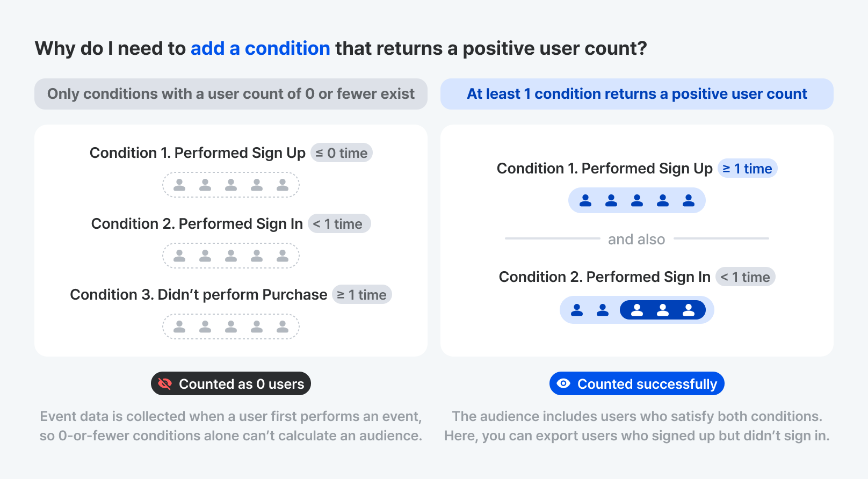Click first blue user icon under Sign Up

[585, 200]
